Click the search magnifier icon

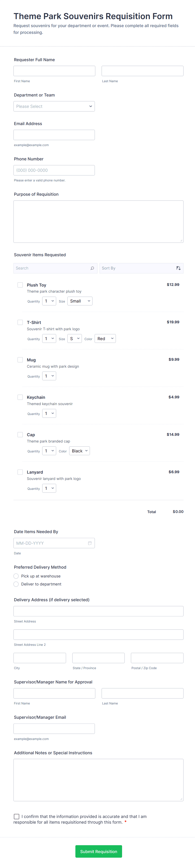pyautogui.click(x=92, y=268)
